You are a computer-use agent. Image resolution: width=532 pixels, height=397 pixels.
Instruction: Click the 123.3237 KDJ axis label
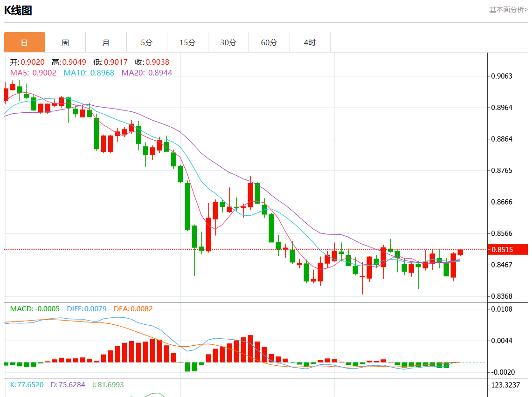[505, 385]
